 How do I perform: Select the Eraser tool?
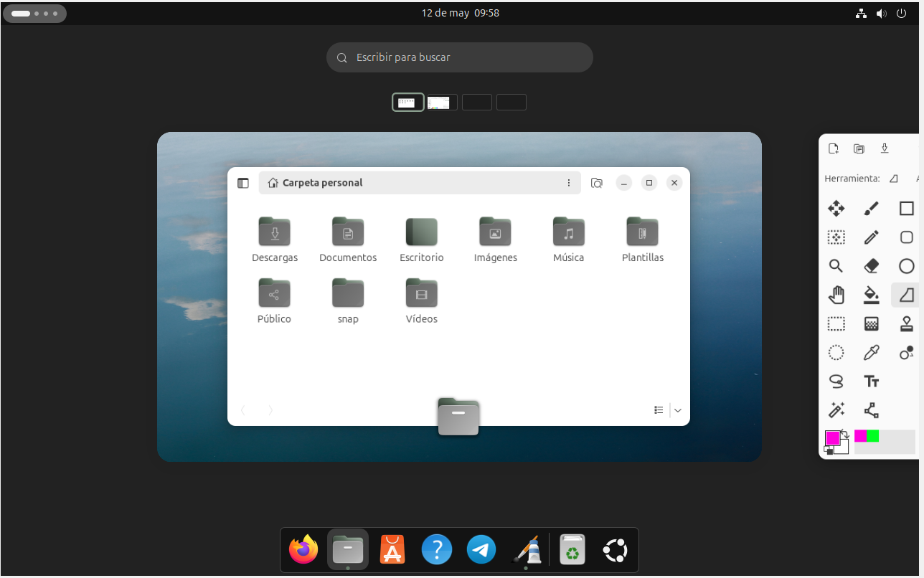click(x=871, y=266)
